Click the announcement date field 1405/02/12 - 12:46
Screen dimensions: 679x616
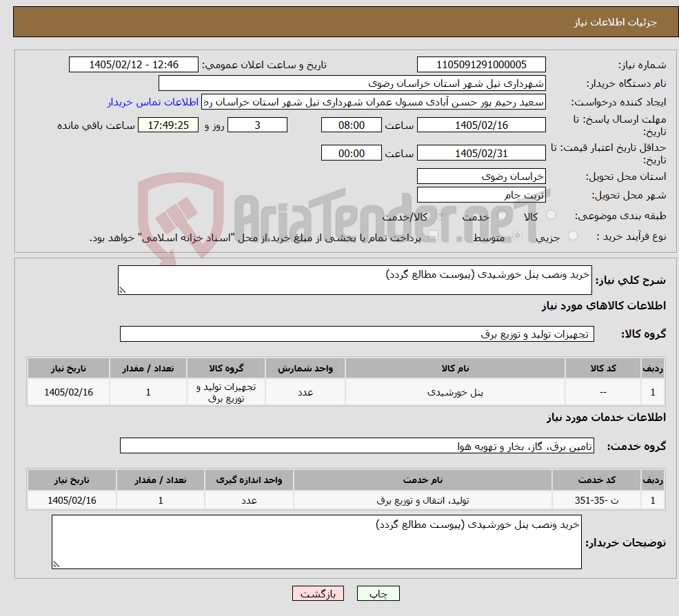[x=133, y=65]
